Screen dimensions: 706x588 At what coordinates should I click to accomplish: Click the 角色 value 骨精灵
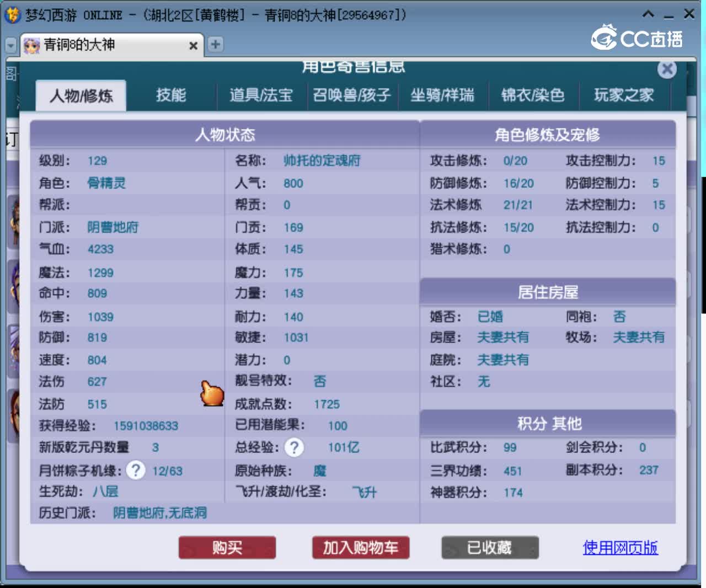coord(106,183)
